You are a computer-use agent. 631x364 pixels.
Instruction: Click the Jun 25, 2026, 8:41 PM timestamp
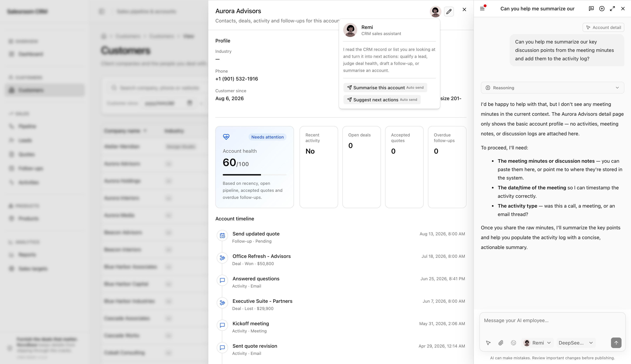click(x=442, y=279)
